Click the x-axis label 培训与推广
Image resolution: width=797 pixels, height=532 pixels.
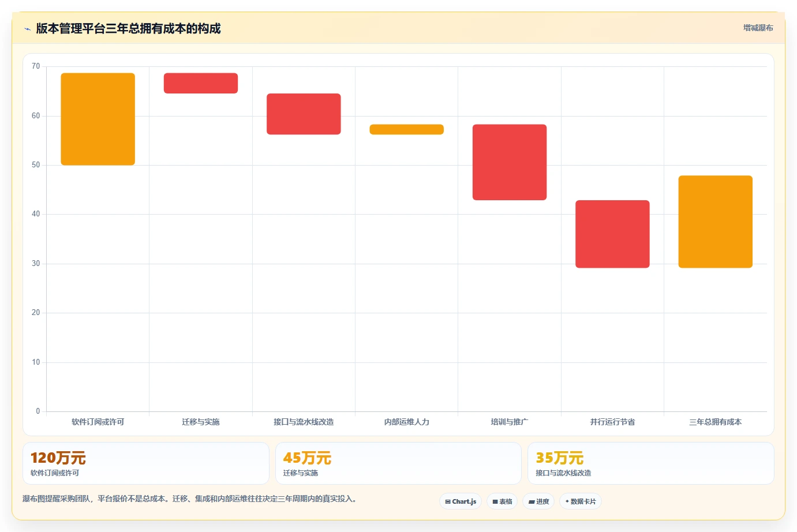(x=510, y=422)
